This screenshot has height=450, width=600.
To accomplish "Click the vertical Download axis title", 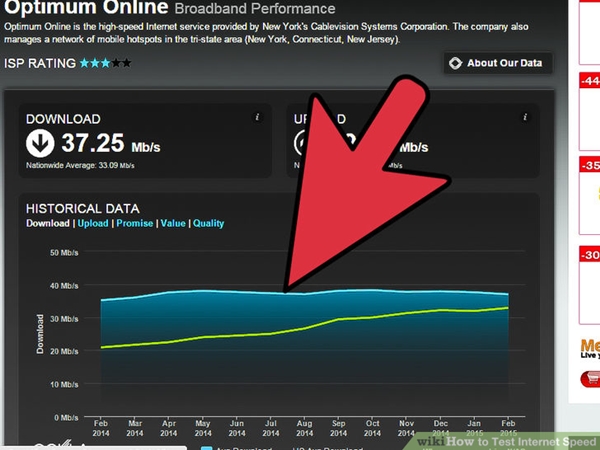I will point(40,334).
